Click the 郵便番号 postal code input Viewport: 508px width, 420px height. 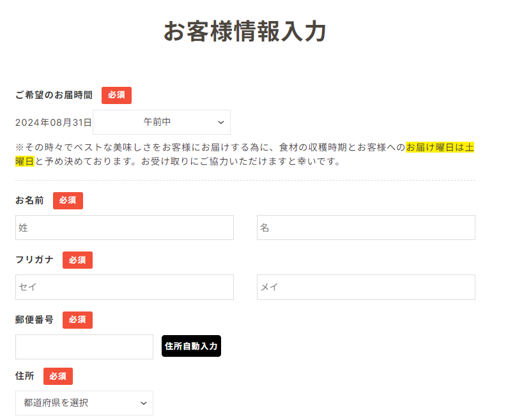pos(84,347)
